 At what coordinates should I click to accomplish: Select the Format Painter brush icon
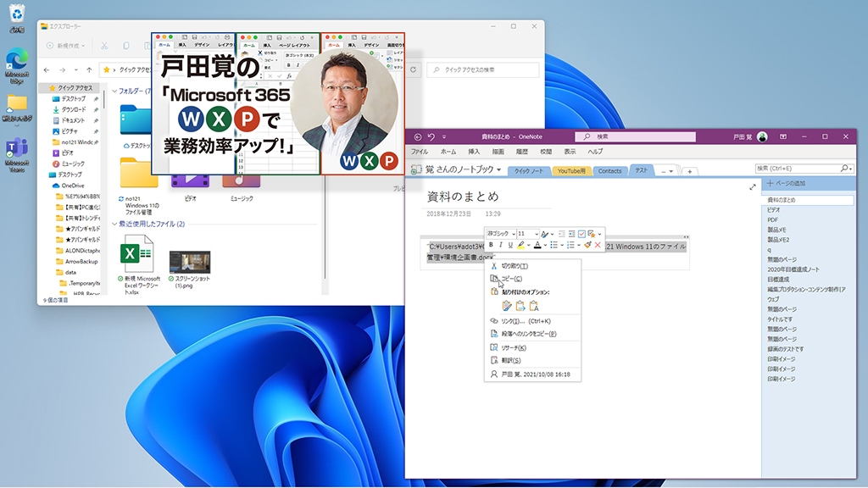coord(588,245)
